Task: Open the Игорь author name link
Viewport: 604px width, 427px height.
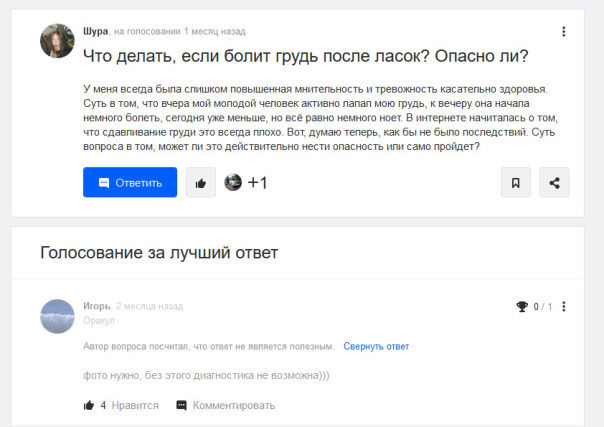Action: pos(97,306)
